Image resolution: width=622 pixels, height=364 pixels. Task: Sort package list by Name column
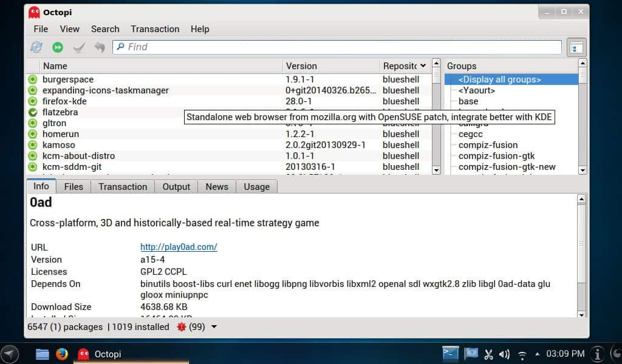[x=161, y=66]
